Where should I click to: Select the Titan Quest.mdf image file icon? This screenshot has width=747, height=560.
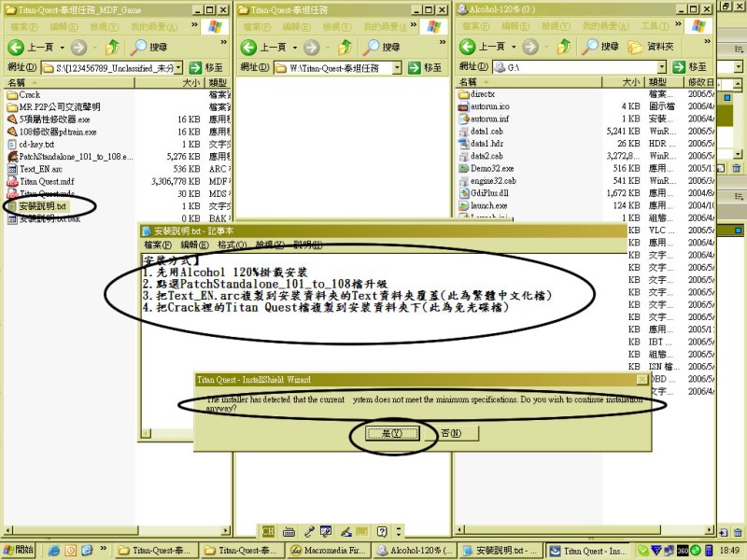click(12, 181)
